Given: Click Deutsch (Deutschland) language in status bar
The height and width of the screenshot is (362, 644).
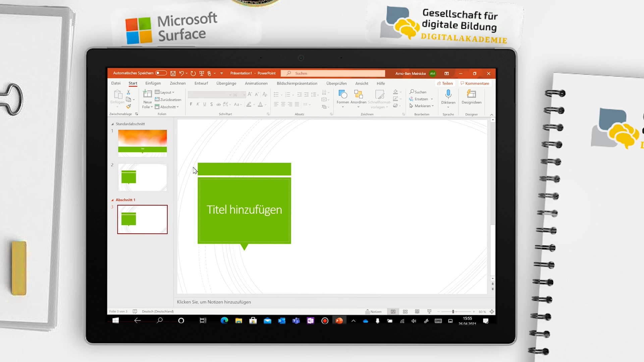Looking at the screenshot, I should (x=158, y=311).
